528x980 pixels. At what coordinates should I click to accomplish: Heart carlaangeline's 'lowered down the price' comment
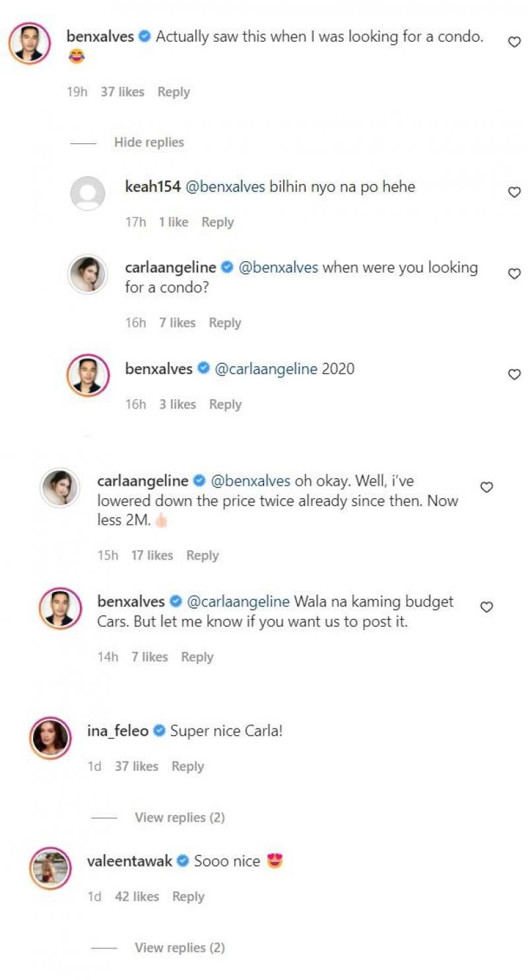click(486, 487)
